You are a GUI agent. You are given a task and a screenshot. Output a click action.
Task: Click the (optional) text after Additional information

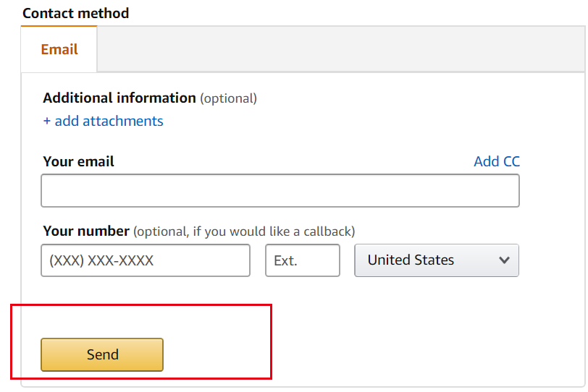[x=228, y=98]
